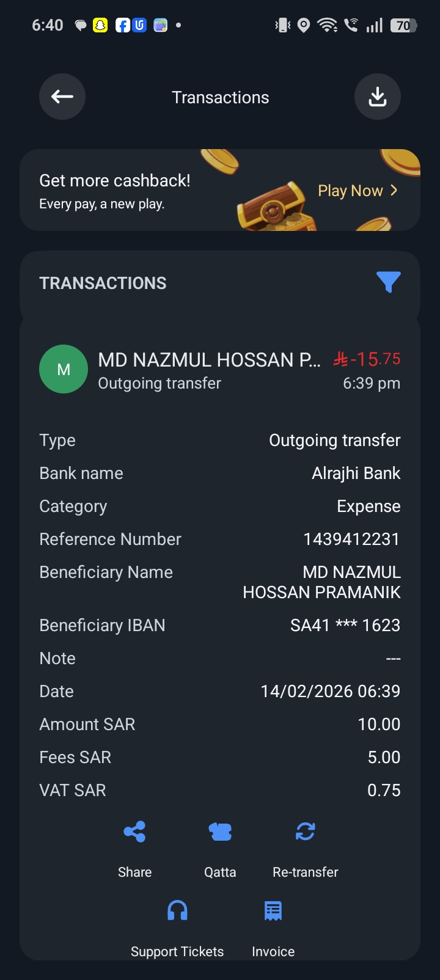Open Snapchat notification in status bar
The height and width of the screenshot is (980, 440).
100,25
